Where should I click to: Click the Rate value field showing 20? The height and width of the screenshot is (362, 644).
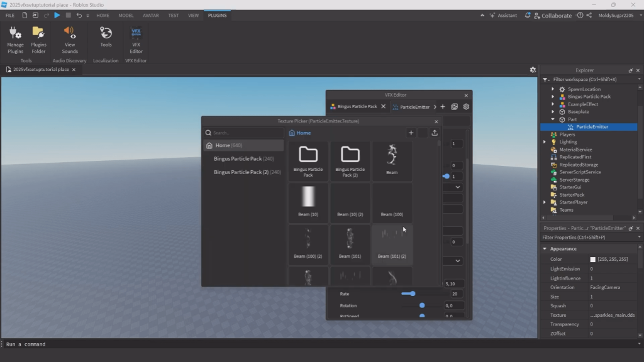[x=455, y=294]
